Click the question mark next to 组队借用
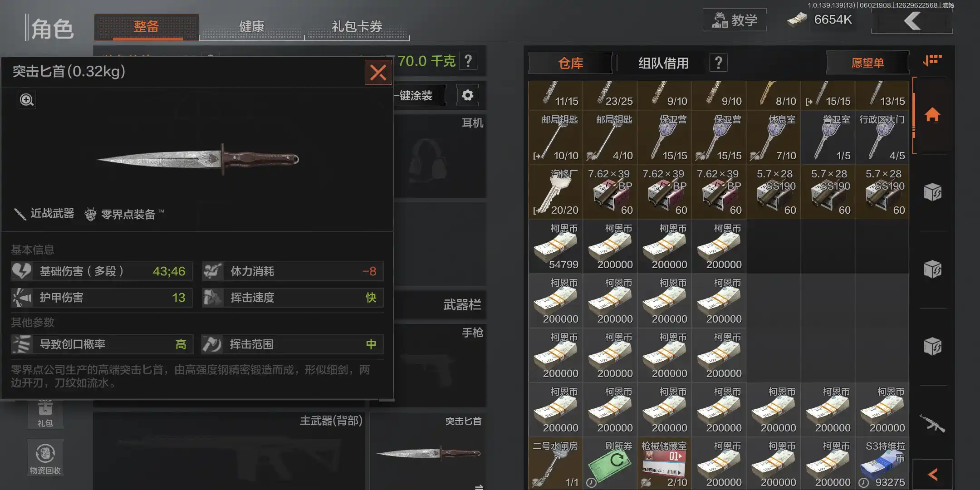This screenshot has width=980, height=490. click(718, 63)
